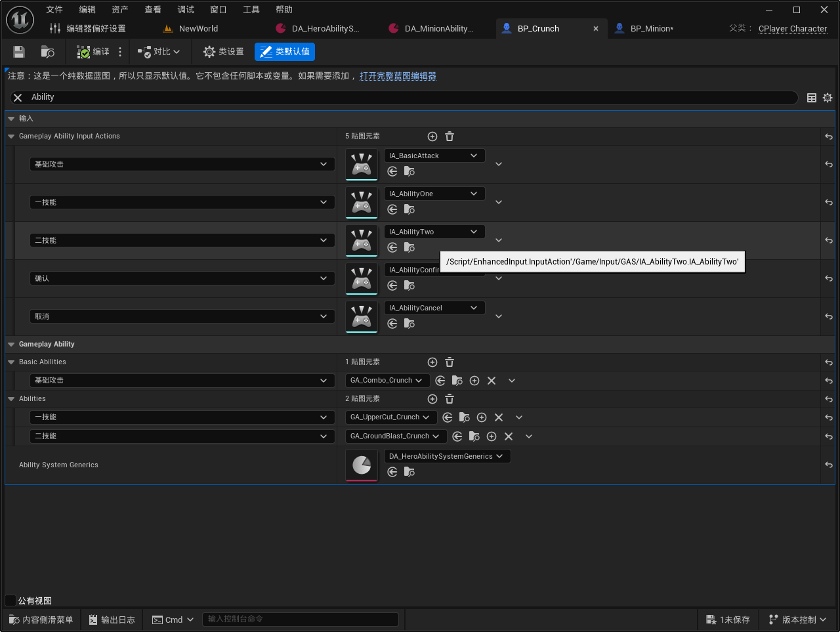
Task: Open the 工具 menu
Action: 251,10
